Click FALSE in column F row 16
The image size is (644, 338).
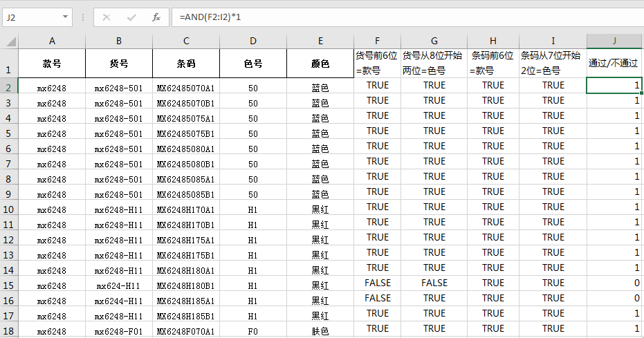coord(377,298)
